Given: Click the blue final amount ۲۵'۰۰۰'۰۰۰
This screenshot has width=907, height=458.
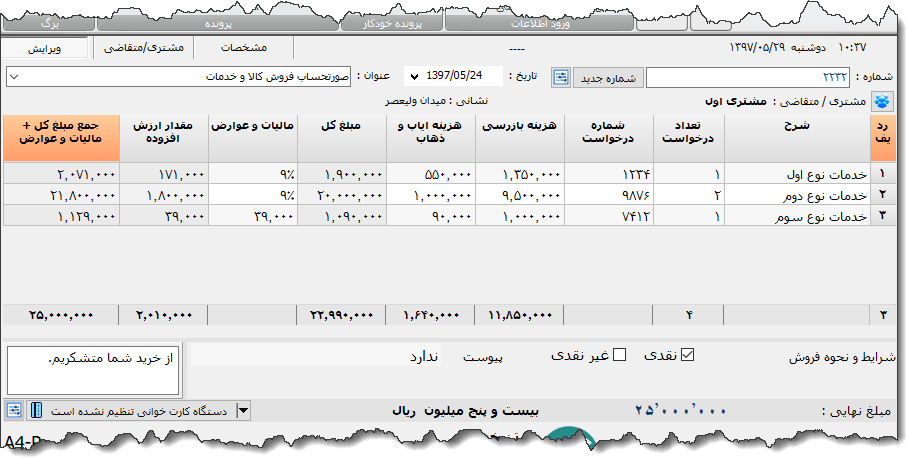Looking at the screenshot, I should click(681, 411).
